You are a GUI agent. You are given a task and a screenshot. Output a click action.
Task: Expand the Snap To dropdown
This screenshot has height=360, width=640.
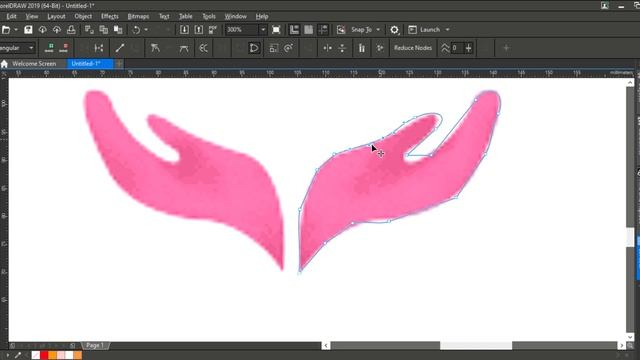click(378, 30)
